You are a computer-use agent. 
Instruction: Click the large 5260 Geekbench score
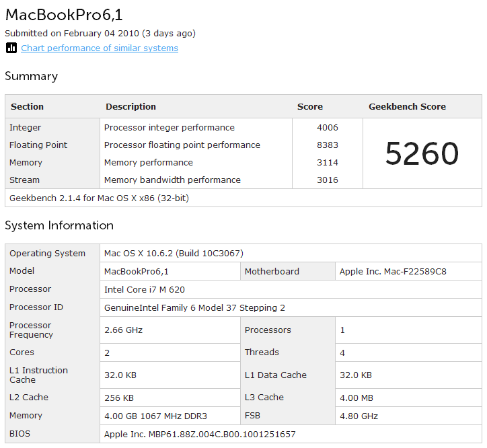422,153
